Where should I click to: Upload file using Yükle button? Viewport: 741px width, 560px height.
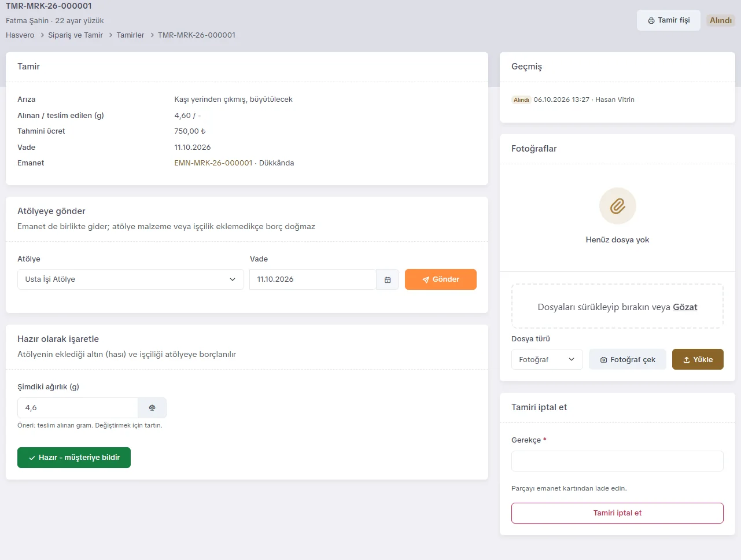[x=698, y=359]
